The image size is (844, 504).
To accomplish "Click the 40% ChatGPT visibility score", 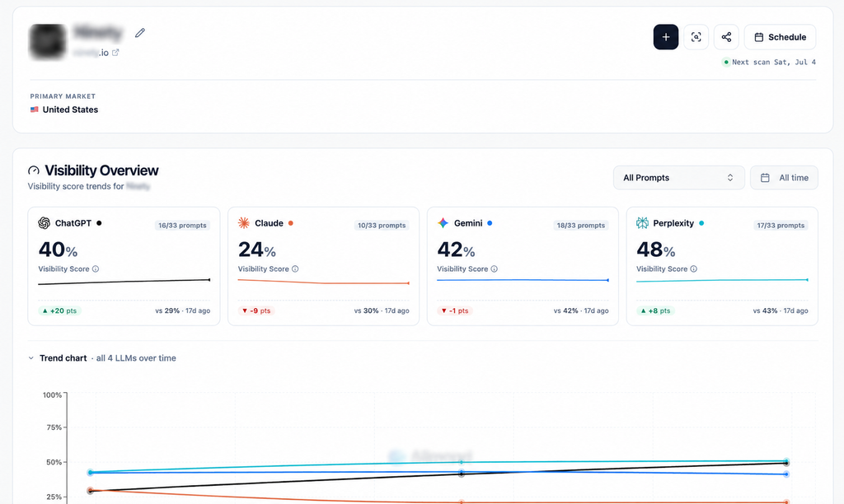I will point(59,250).
